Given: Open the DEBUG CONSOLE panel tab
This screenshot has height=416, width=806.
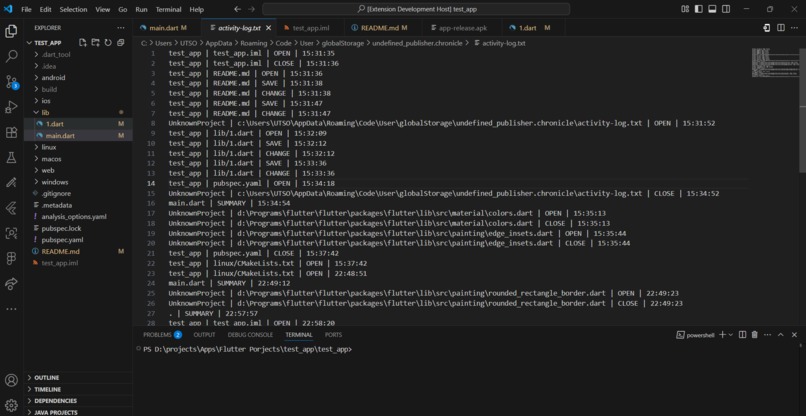Looking at the screenshot, I should [250, 335].
